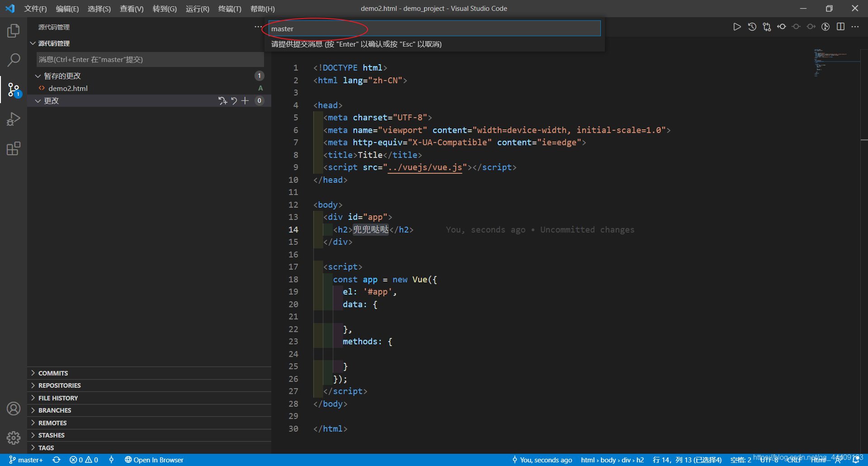The height and width of the screenshot is (466, 868).
Task: Click line and column indicator 行 14, 列 13
Action: pos(687,460)
